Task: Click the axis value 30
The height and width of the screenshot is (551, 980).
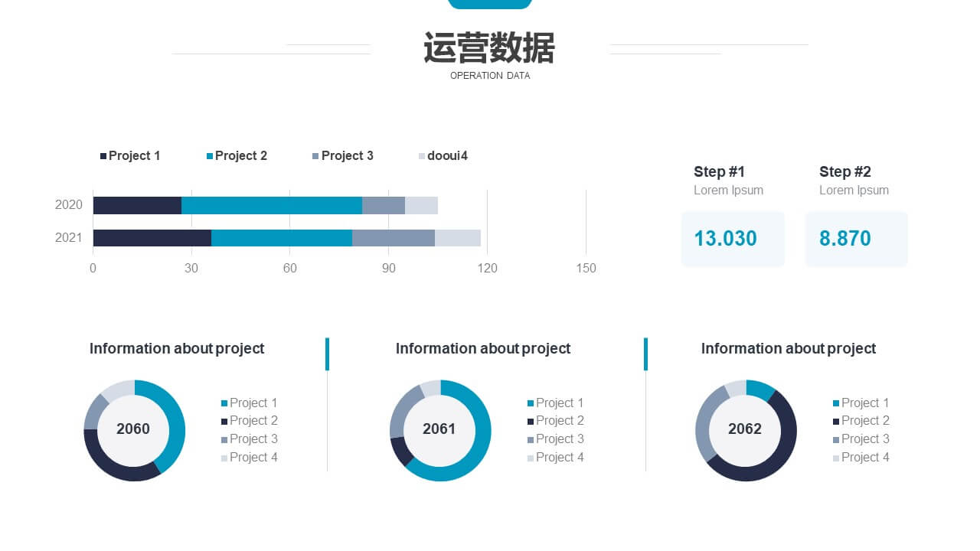Action: [191, 269]
